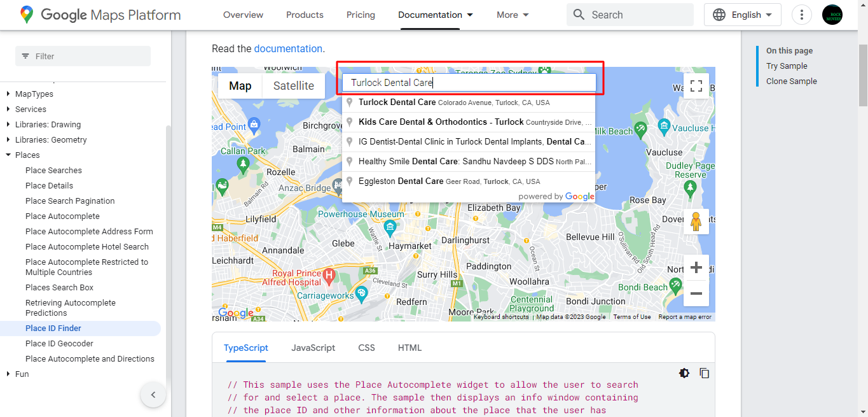Expand the Services section
868x417 pixels.
pos(31,110)
